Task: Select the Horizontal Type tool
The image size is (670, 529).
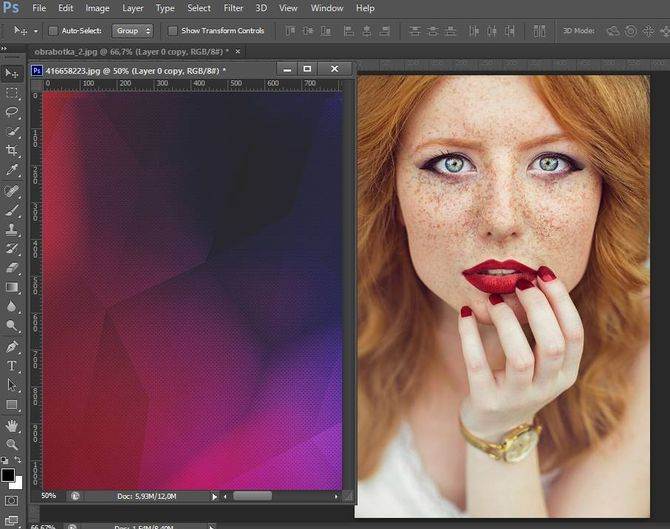Action: click(12, 366)
